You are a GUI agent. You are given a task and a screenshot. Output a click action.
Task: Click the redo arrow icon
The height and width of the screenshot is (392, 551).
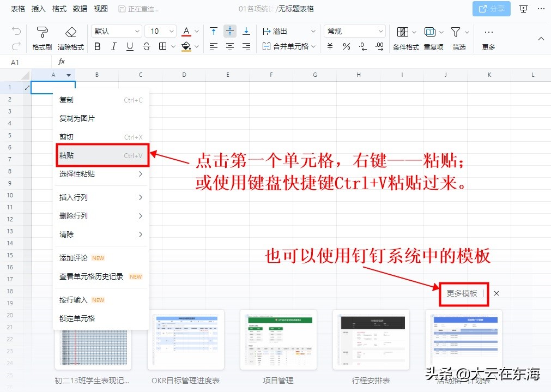[16, 46]
